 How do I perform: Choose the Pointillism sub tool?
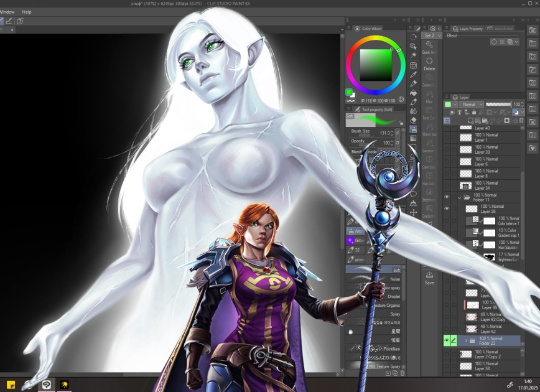(x=373, y=348)
